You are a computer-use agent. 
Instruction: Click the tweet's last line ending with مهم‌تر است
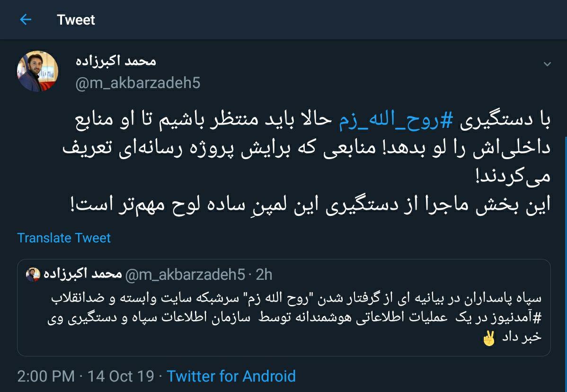(312, 205)
